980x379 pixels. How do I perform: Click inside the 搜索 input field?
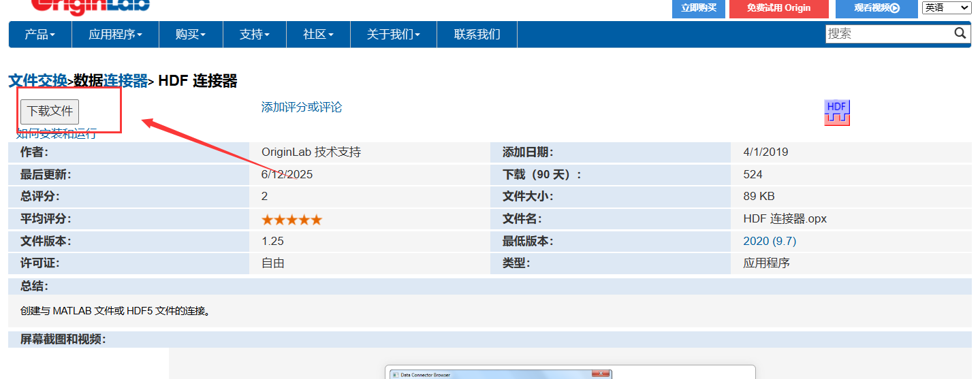(x=888, y=33)
